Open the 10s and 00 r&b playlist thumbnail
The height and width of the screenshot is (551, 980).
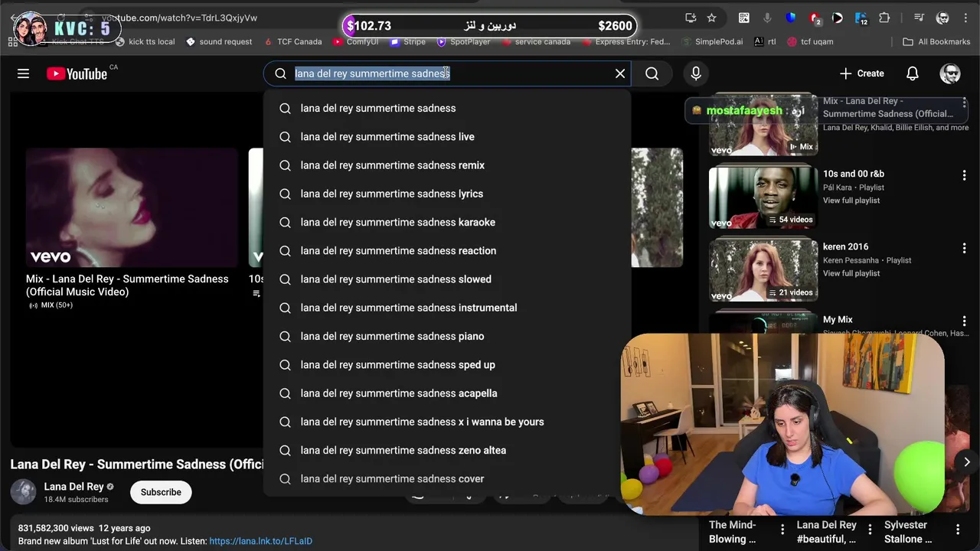pyautogui.click(x=763, y=197)
